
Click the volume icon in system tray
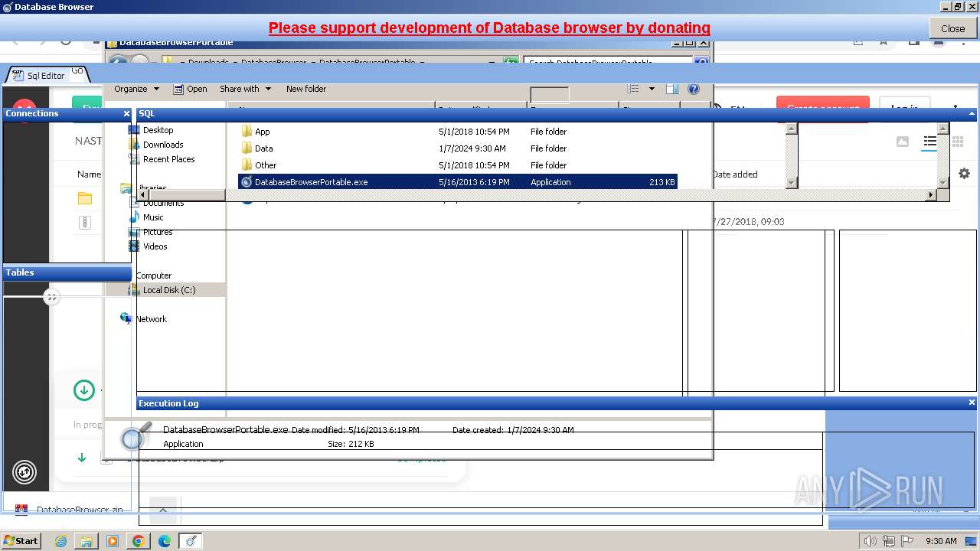tap(870, 541)
